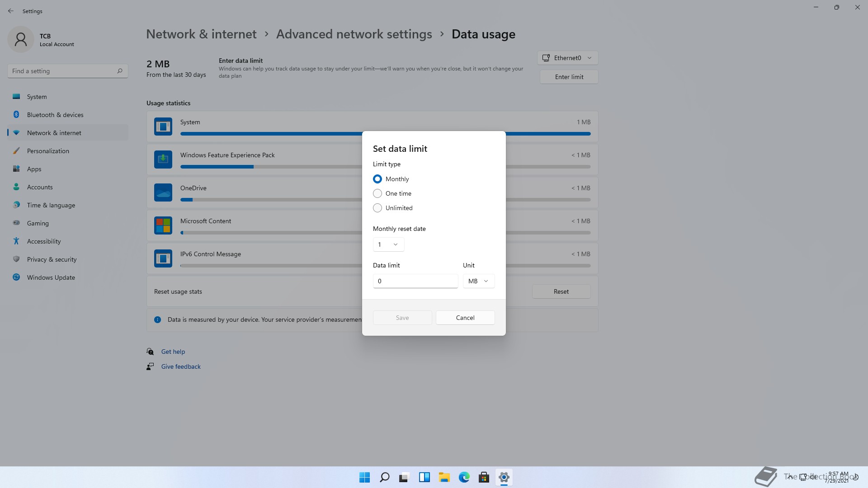Image resolution: width=868 pixels, height=488 pixels.
Task: Click the Save button in dialog
Action: (x=402, y=318)
